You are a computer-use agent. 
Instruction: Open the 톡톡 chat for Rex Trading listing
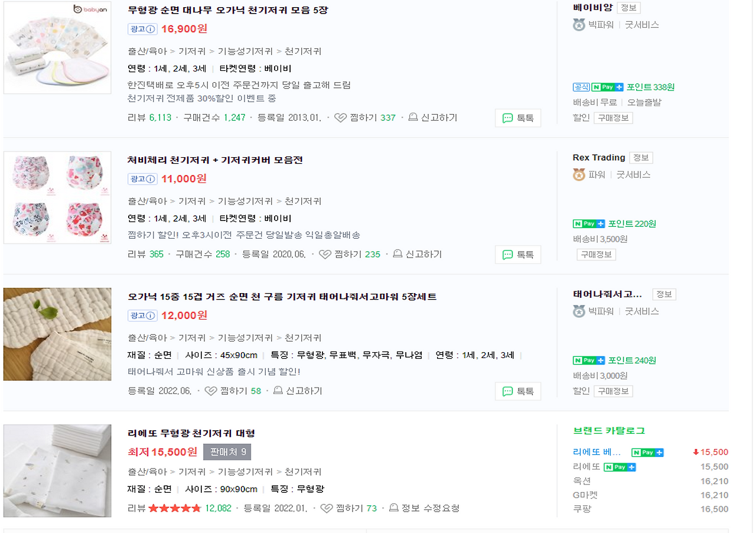pos(518,255)
